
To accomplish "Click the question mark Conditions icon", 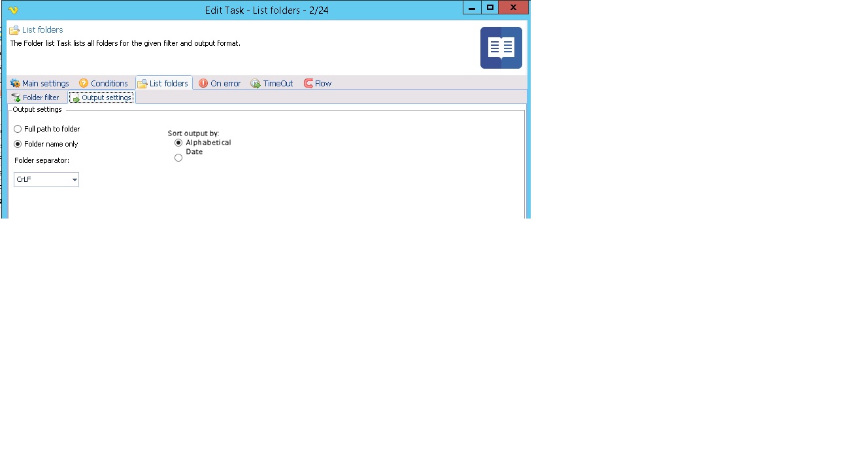I will 84,84.
